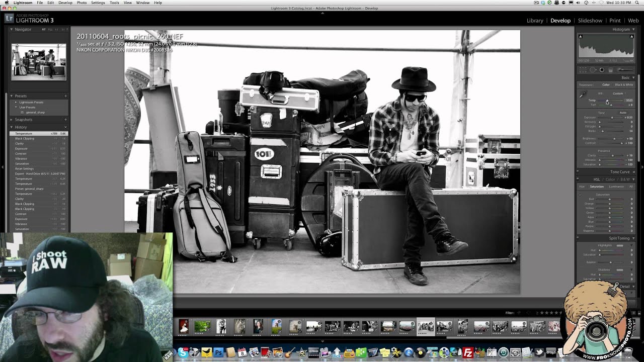The width and height of the screenshot is (644, 362).
Task: Toggle the Split Toning panel switch
Action: point(578,238)
